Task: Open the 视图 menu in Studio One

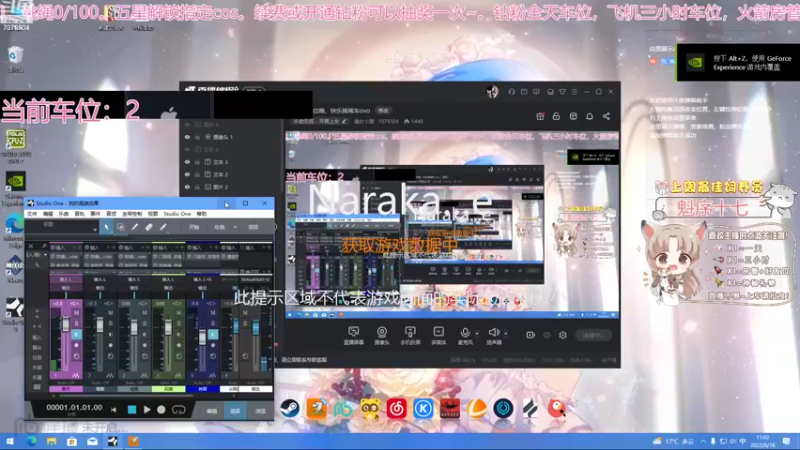Action: [x=153, y=214]
